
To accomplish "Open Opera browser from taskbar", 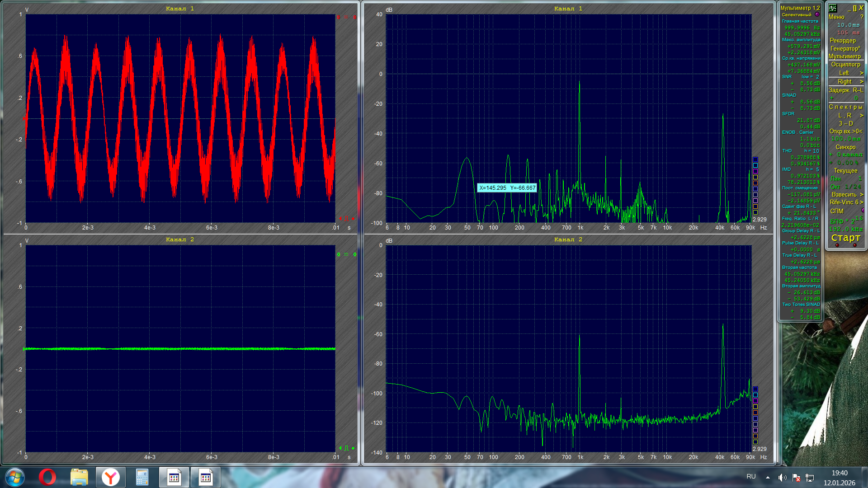I will 47,477.
